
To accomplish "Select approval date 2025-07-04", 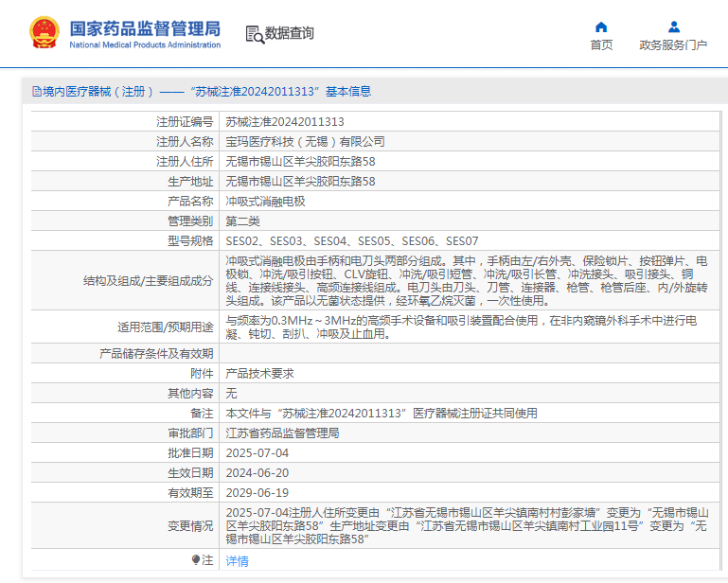I will pyautogui.click(x=257, y=453).
